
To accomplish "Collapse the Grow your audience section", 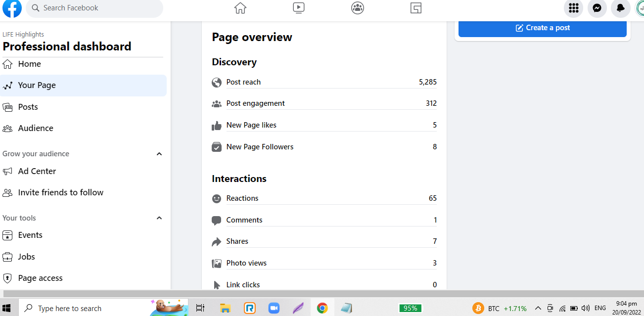I will tap(159, 154).
